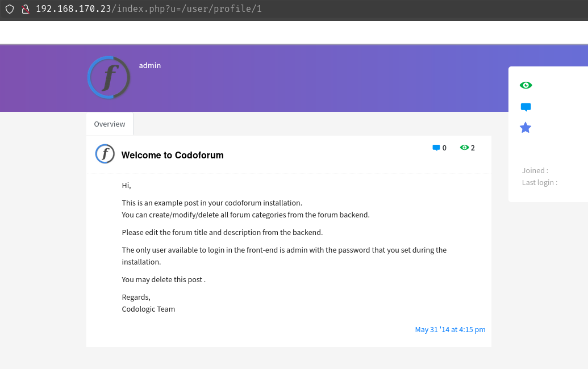588x369 pixels.
Task: Click the large admin profile avatar
Action: (x=109, y=78)
